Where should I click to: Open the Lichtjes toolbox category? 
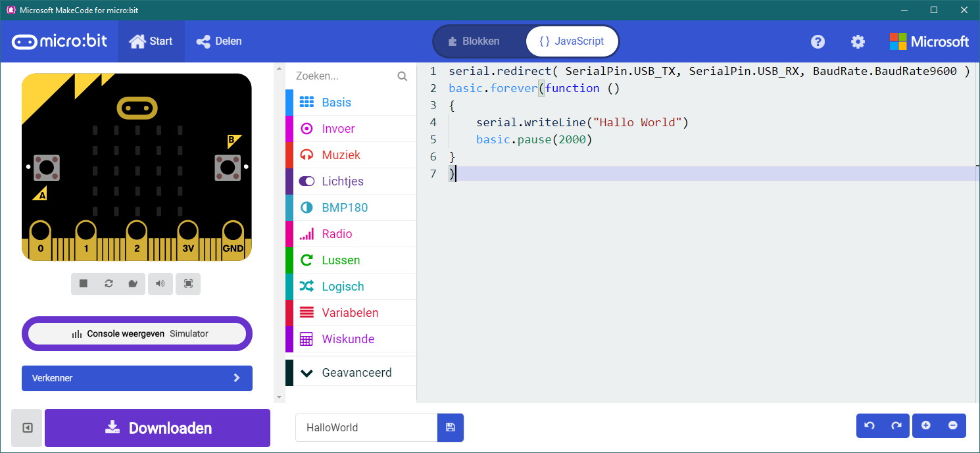pos(351,181)
